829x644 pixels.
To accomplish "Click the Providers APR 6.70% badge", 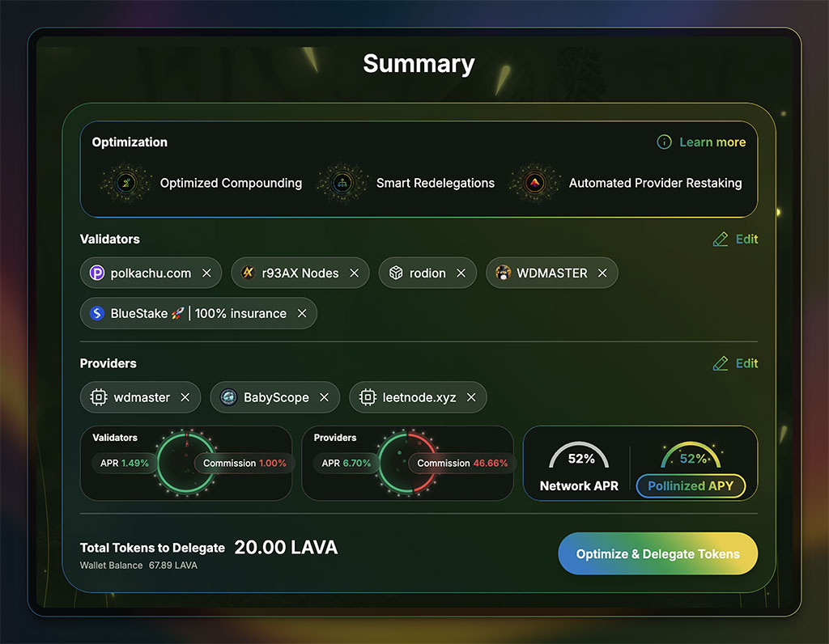I will coord(346,464).
